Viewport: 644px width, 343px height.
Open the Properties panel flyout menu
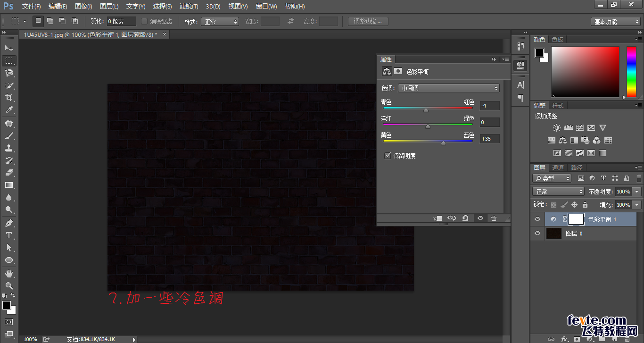coord(505,59)
